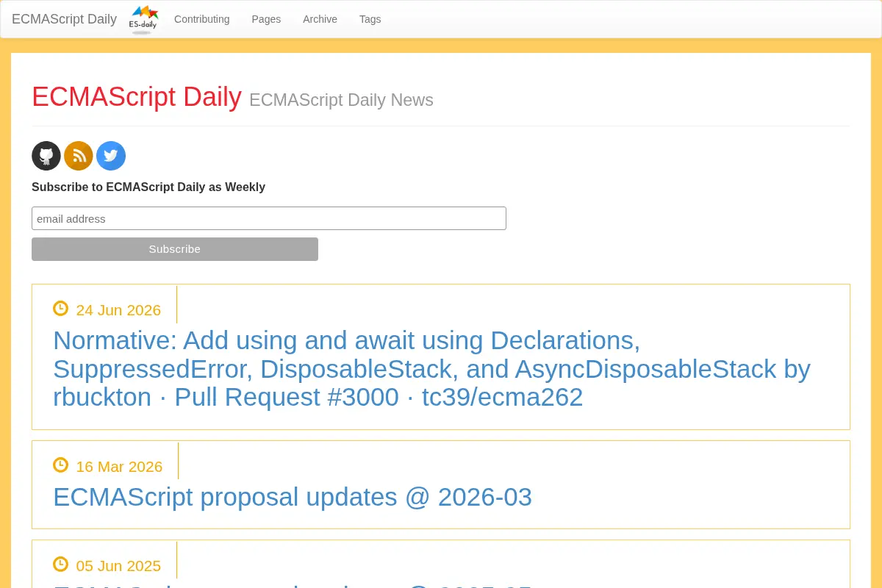Click the Subscribe button
Screen dimensions: 882x588
[175, 249]
